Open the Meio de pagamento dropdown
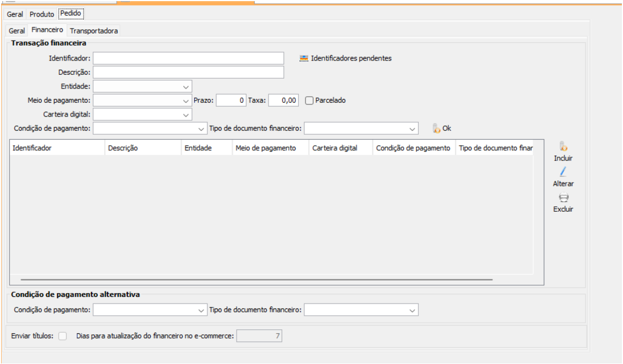Viewport: 623px width, 364px height. pyautogui.click(x=185, y=101)
